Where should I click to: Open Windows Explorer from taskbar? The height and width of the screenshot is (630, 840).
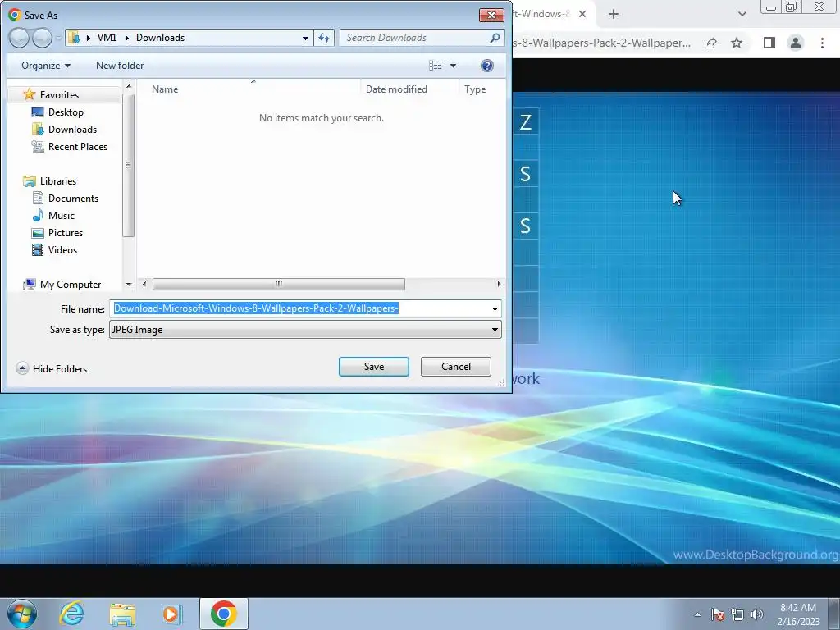pyautogui.click(x=122, y=614)
